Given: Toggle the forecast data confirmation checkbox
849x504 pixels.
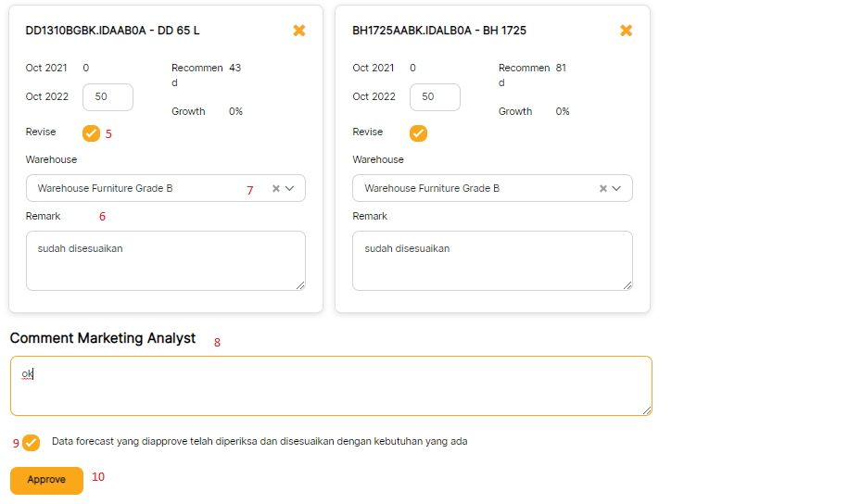Looking at the screenshot, I should (x=32, y=443).
